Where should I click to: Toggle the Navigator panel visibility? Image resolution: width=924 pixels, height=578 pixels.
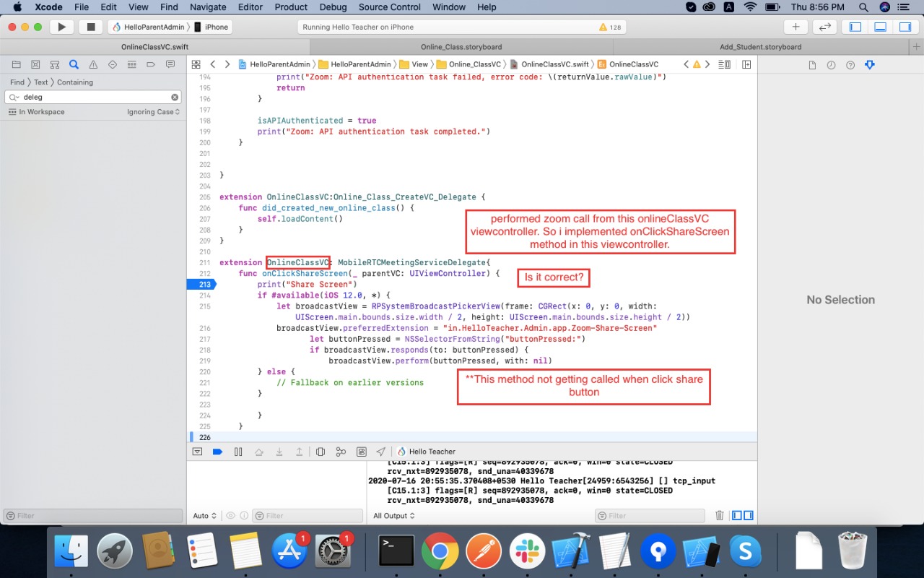click(x=855, y=27)
